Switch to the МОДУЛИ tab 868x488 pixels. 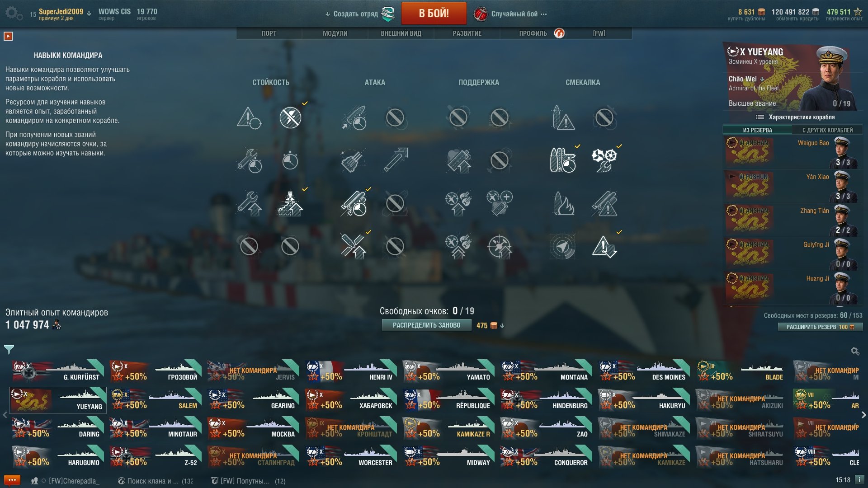click(x=335, y=33)
